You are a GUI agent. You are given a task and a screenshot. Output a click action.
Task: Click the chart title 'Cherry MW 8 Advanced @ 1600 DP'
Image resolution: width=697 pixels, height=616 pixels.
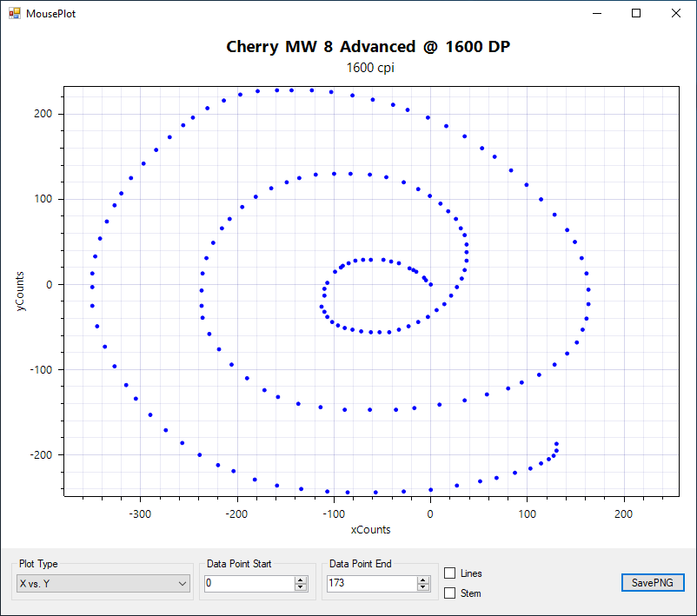368,47
